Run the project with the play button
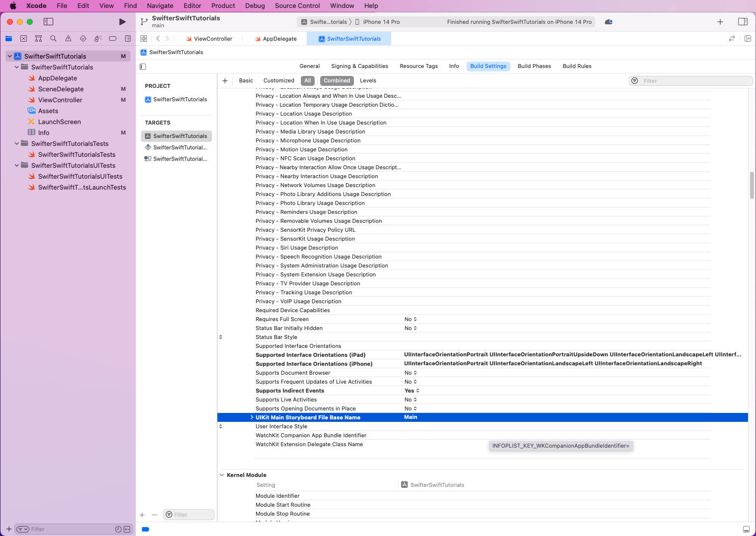The image size is (756, 536). (x=122, y=22)
